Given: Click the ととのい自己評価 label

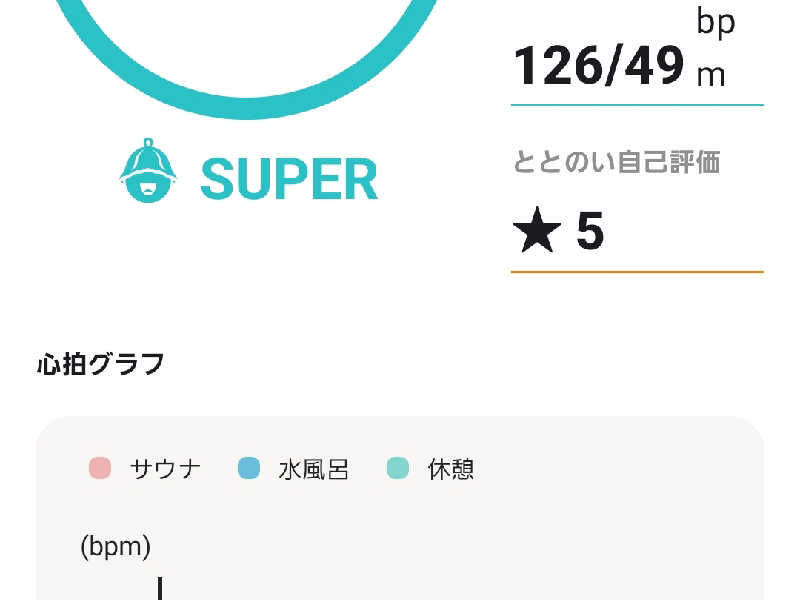Looking at the screenshot, I should [x=616, y=162].
